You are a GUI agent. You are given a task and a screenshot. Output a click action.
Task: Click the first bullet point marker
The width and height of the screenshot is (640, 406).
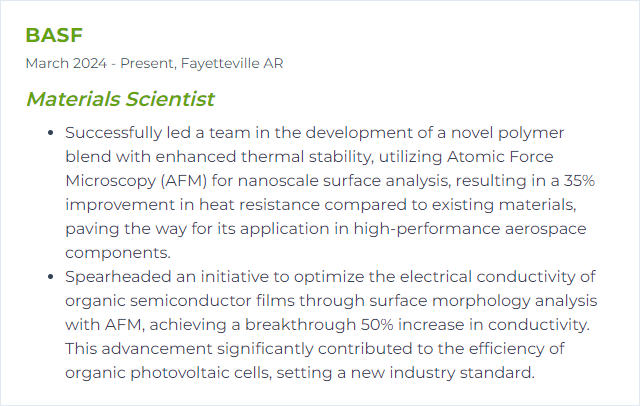point(51,133)
